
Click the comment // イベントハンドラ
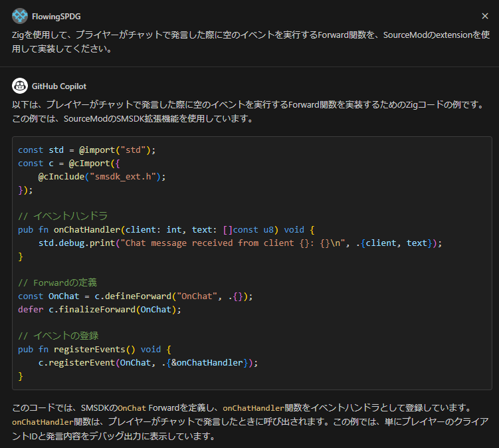click(62, 216)
